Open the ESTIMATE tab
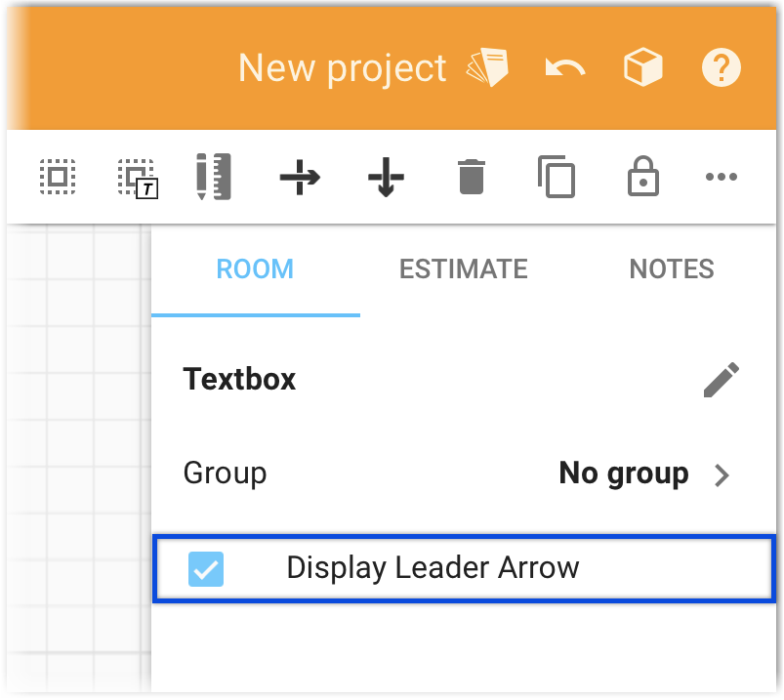 coord(464,269)
